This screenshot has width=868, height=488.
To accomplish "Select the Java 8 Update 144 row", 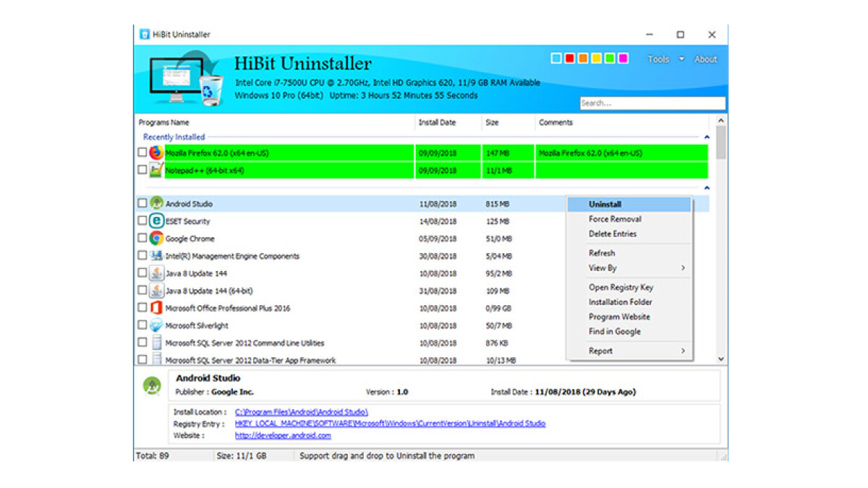I will coord(422,273).
